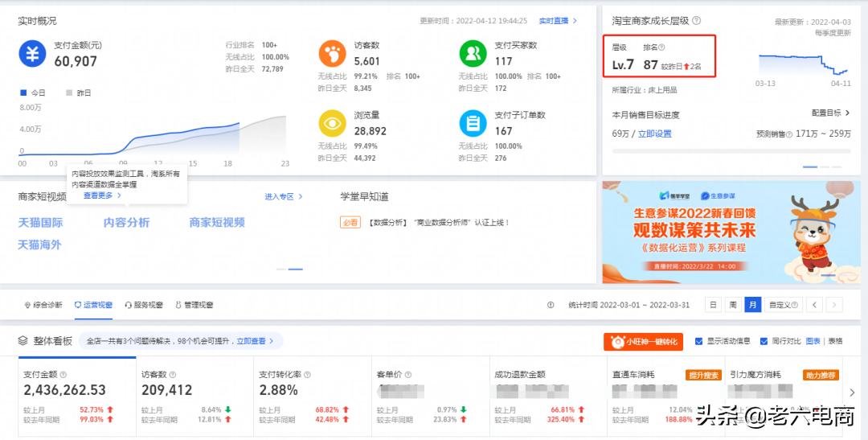
Task: Uncheck the 同行对比 checkbox
Action: [764, 341]
